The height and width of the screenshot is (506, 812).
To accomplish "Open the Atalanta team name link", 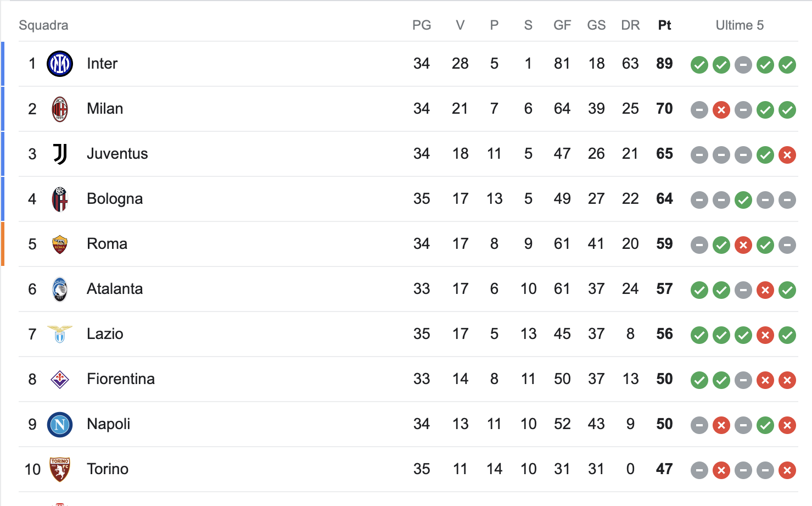I will pos(115,289).
